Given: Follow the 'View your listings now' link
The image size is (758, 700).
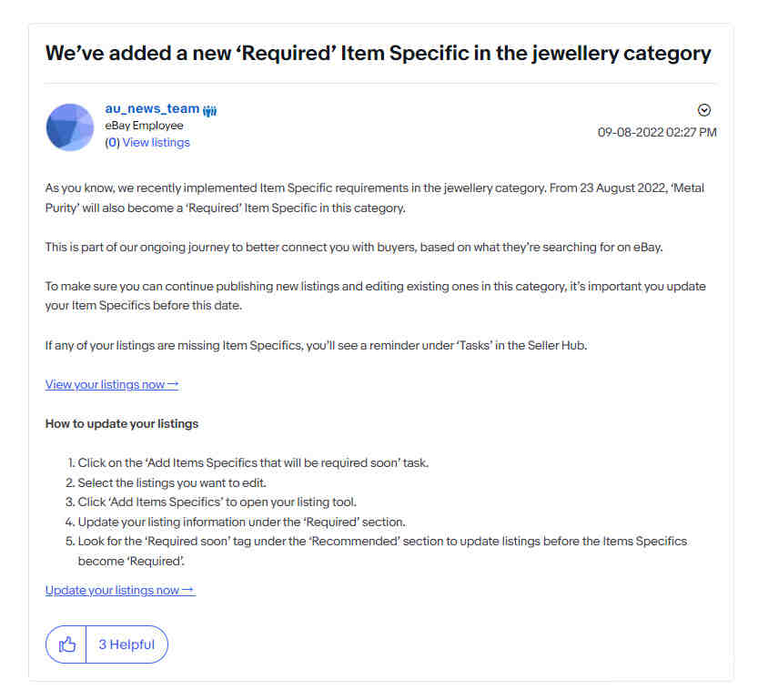Looking at the screenshot, I should 112,384.
